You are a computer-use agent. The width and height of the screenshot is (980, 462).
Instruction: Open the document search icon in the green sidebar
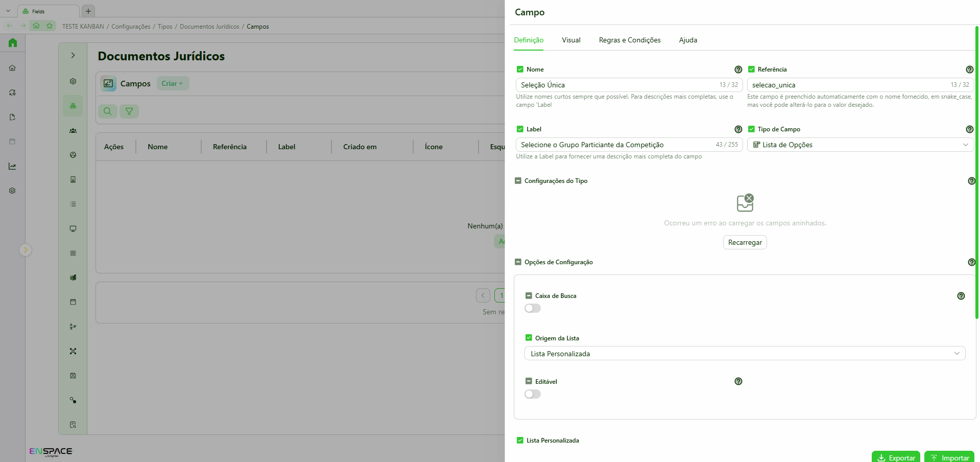point(73,425)
